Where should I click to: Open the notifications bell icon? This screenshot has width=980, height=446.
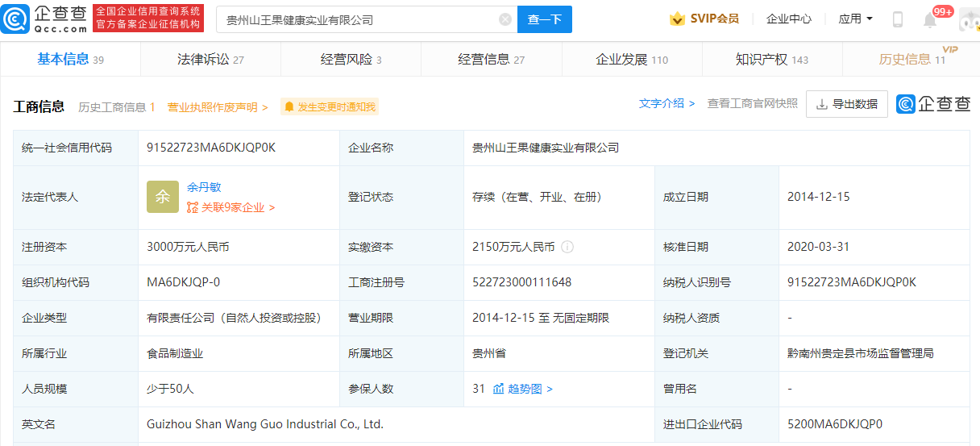[930, 20]
